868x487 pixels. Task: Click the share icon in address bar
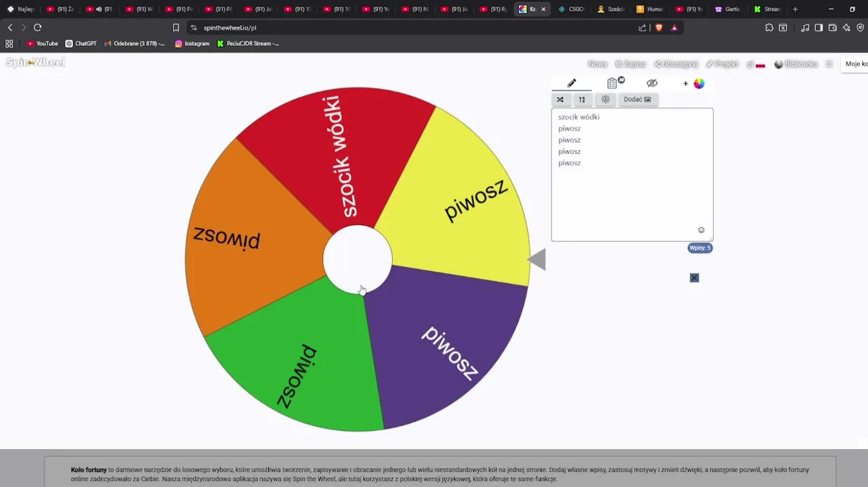click(642, 28)
